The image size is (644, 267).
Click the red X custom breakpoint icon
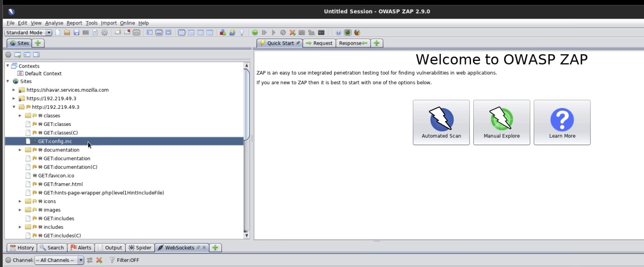(292, 33)
